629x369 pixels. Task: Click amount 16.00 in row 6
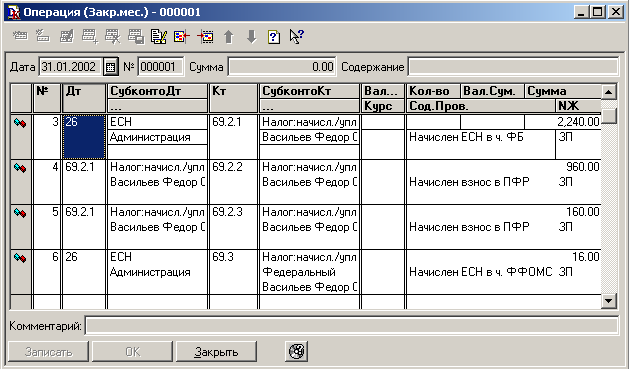pyautogui.click(x=586, y=257)
